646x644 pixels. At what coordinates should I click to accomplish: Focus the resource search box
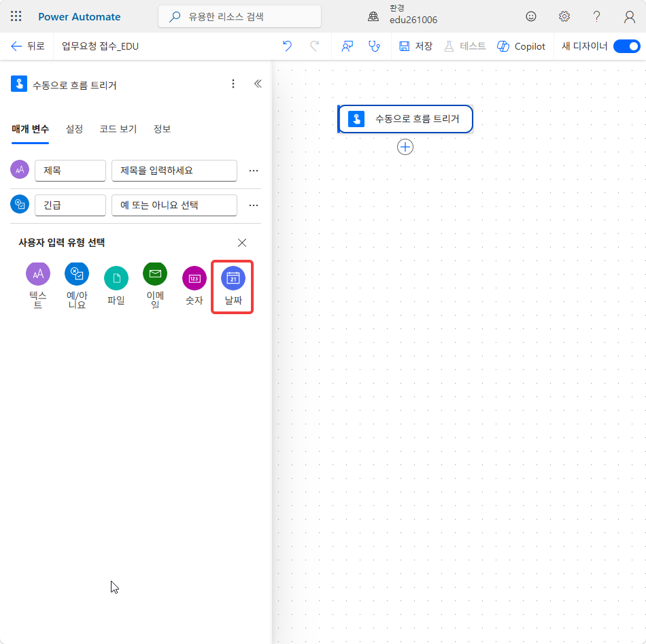pos(239,16)
